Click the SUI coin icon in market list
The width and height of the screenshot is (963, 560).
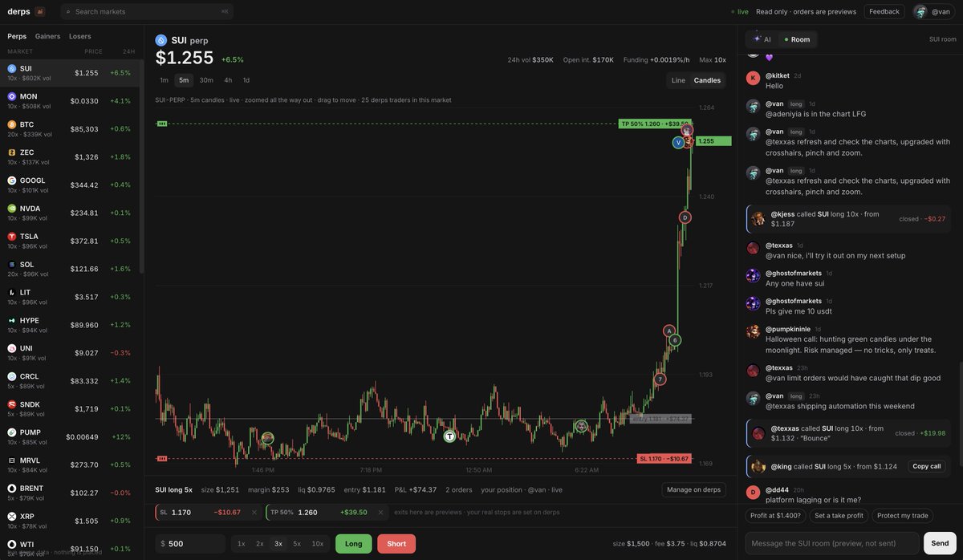click(x=12, y=69)
